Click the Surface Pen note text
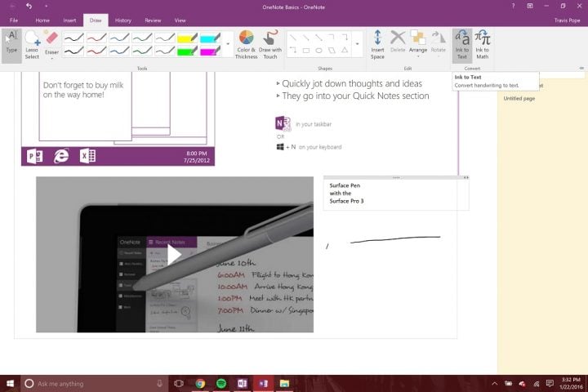The image size is (588, 392). pyautogui.click(x=346, y=194)
